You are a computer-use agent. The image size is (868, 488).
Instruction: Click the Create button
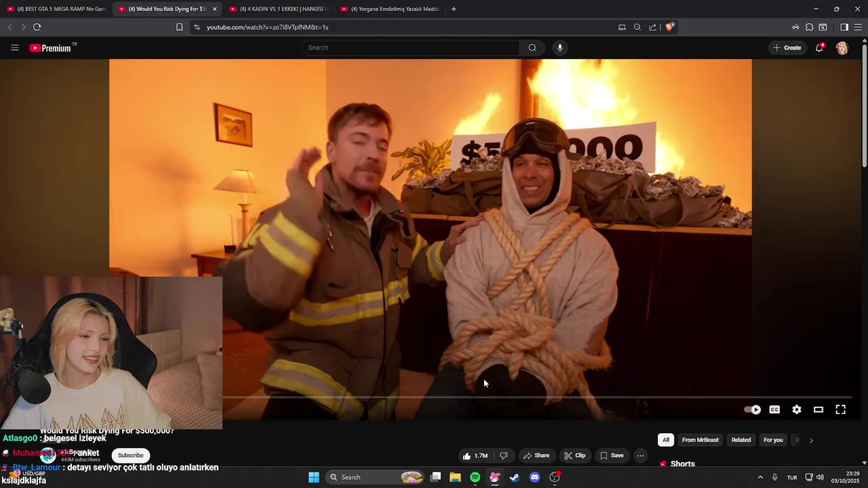point(787,47)
